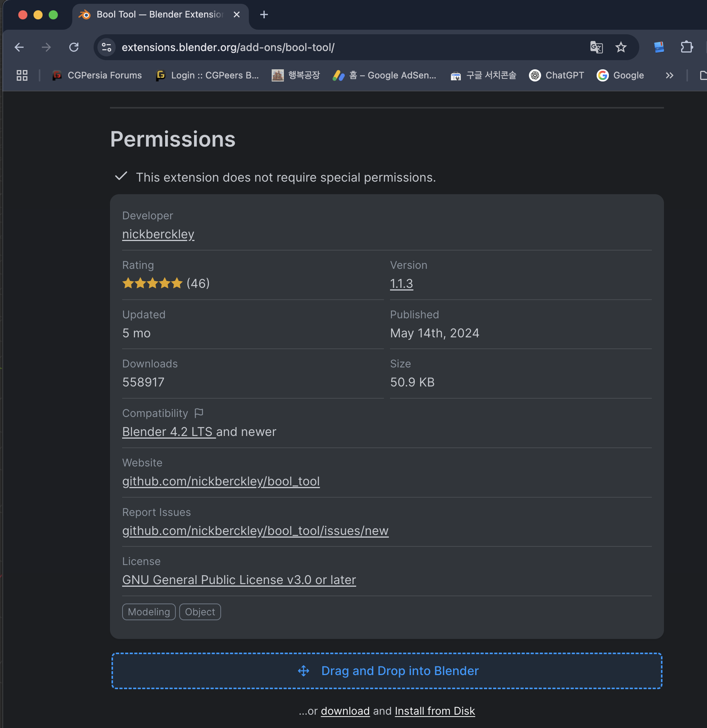Select the Modeling tag
Screen dimensions: 707x728
pos(149,612)
